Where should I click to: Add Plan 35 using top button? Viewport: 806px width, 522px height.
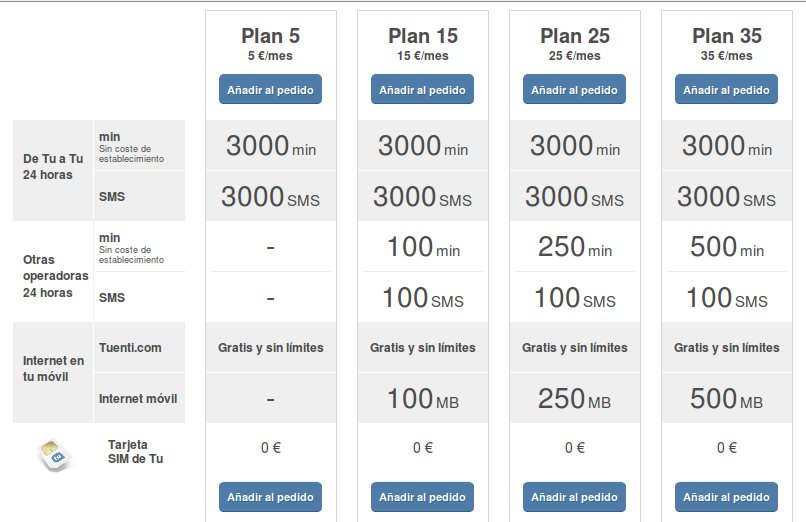[x=727, y=89]
